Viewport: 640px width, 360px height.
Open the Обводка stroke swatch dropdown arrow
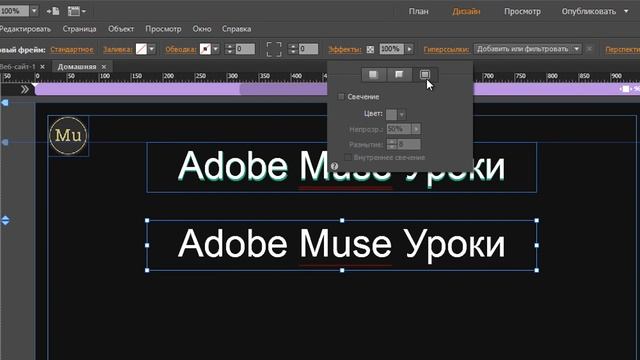(x=216, y=49)
